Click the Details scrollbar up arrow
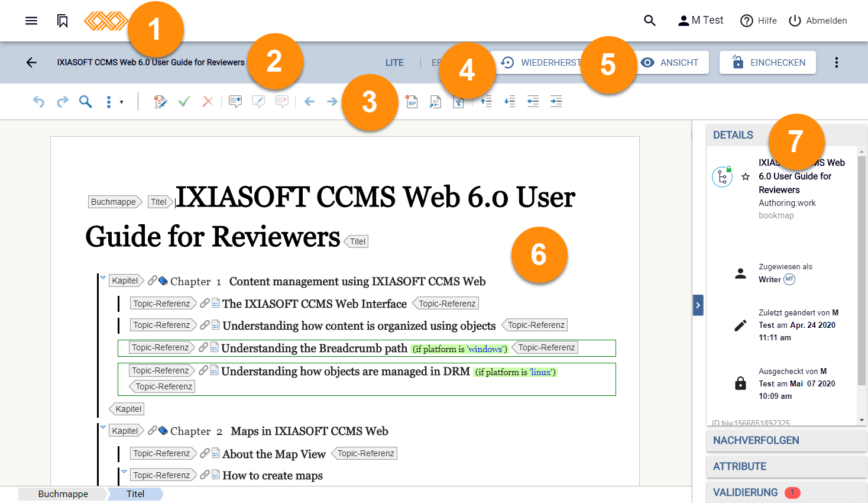The height and width of the screenshot is (503, 868). coord(861,151)
